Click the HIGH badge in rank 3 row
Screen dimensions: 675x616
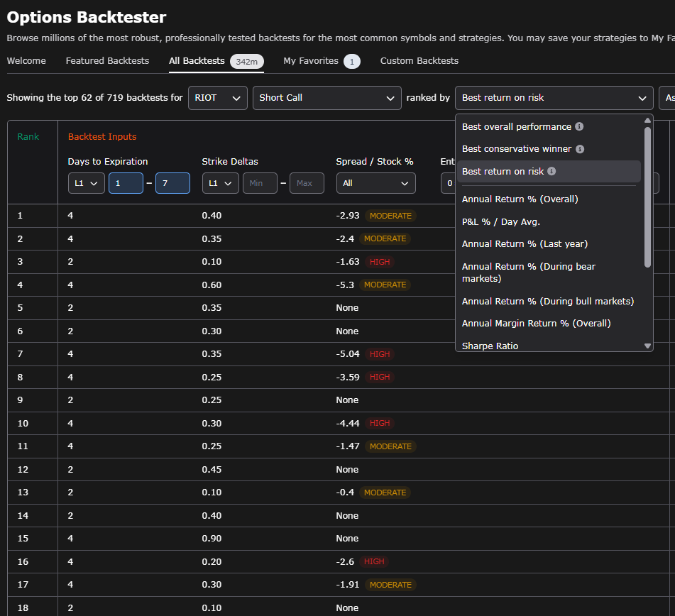tap(380, 262)
